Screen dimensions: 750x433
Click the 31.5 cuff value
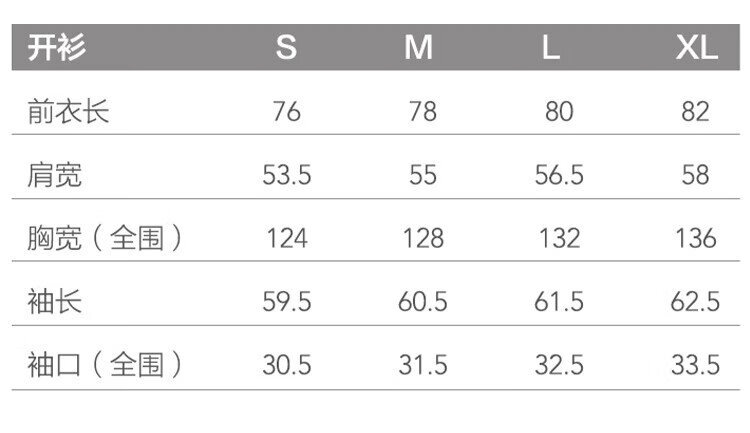click(423, 364)
